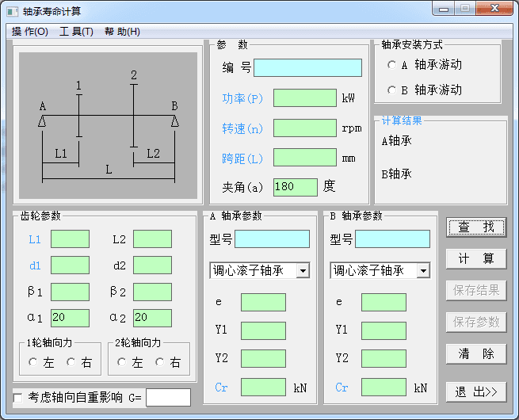The height and width of the screenshot is (420, 519).
Task: Click the shaft layout diagram image
Action: [x=108, y=126]
